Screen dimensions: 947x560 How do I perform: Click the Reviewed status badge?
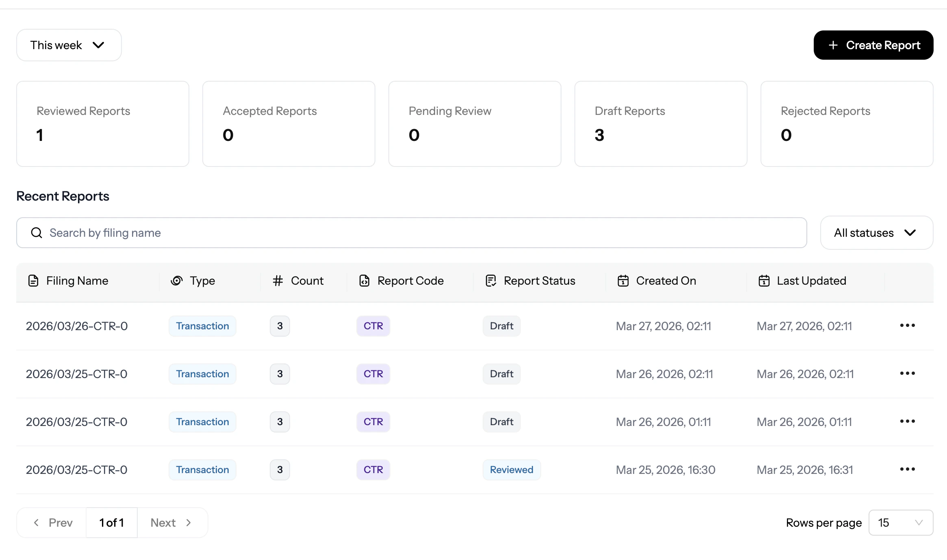coord(511,470)
